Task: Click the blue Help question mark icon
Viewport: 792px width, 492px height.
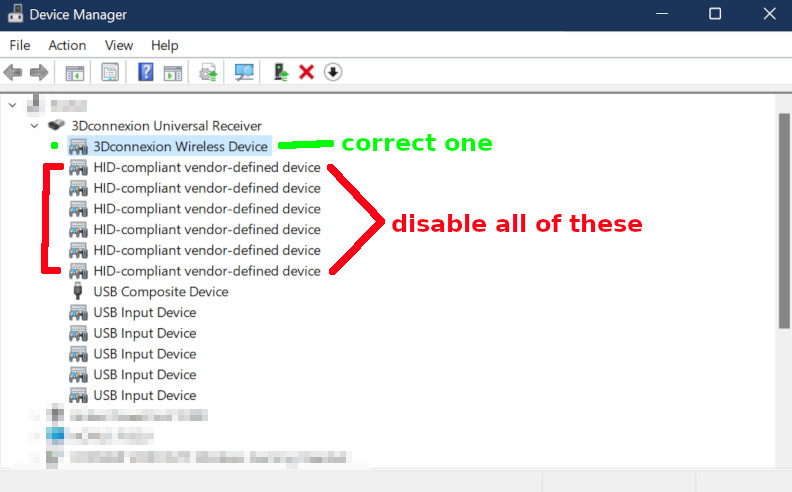Action: point(145,72)
